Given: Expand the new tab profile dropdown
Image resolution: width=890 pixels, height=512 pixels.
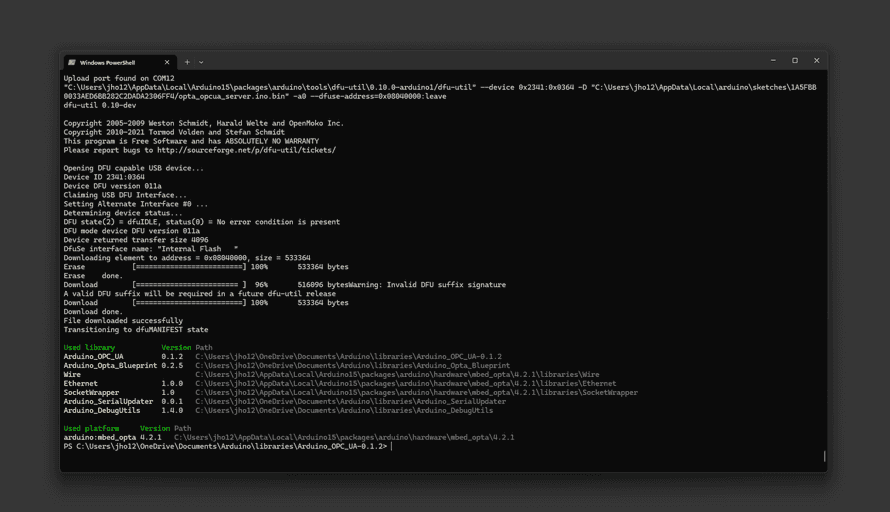Looking at the screenshot, I should (201, 62).
